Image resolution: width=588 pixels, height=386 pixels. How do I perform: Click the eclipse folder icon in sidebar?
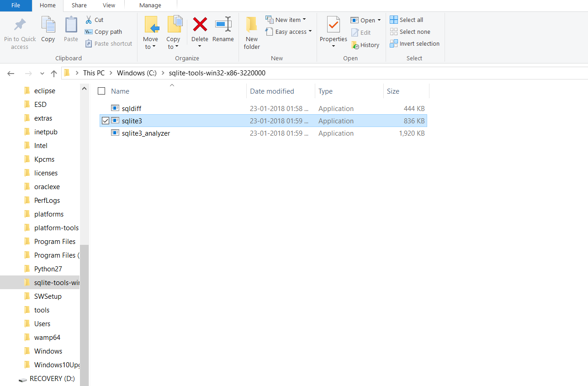[x=27, y=90]
